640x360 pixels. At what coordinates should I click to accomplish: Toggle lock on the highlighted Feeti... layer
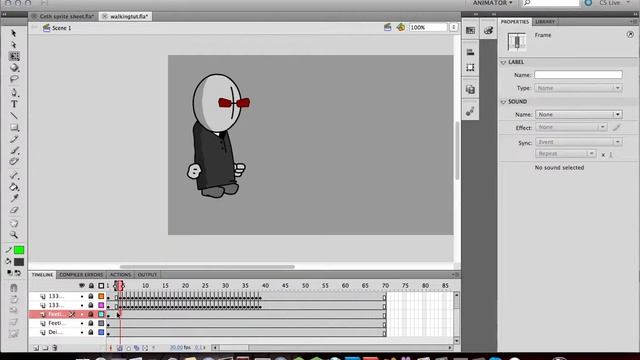[x=91, y=314]
